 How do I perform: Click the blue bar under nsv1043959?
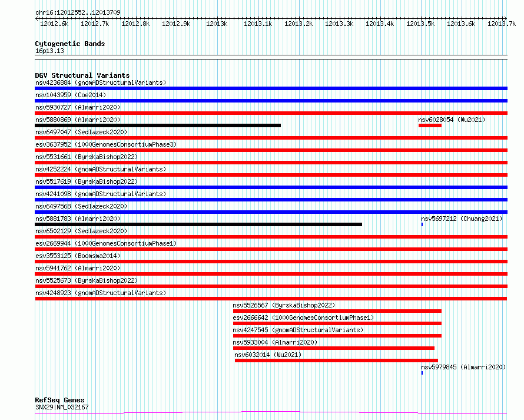pos(271,101)
